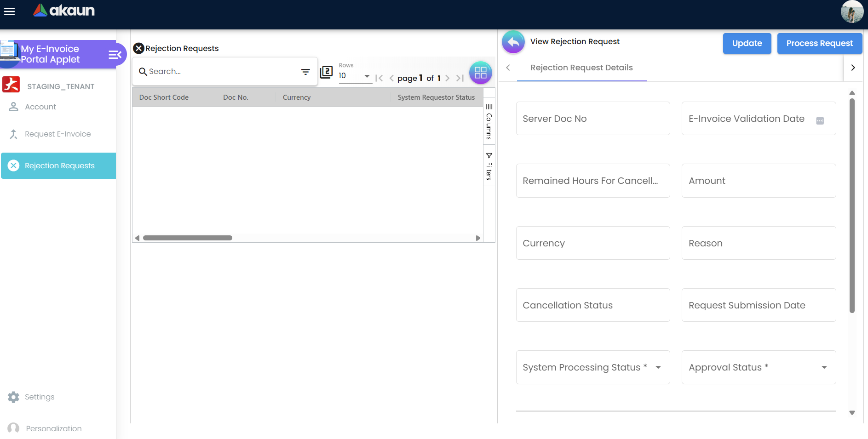Collapse the My E-Invoice Portal Applet sidebar
The height and width of the screenshot is (439, 868).
115,54
